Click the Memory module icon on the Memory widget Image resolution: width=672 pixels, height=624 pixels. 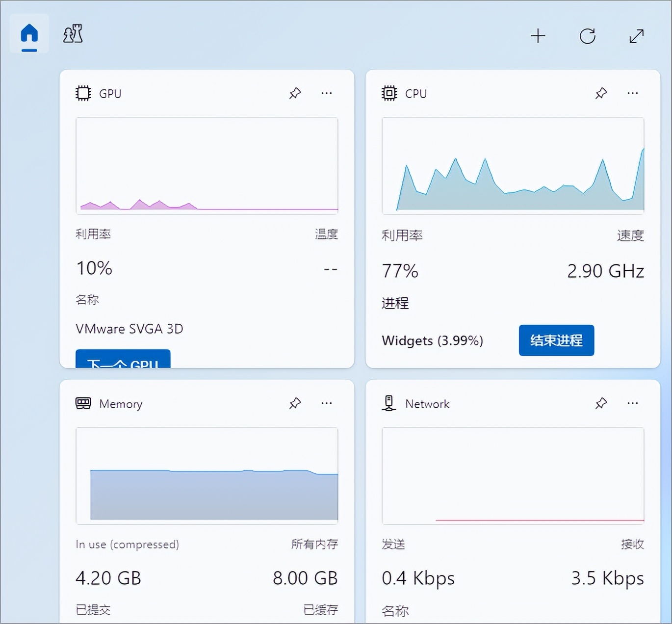[x=83, y=403]
